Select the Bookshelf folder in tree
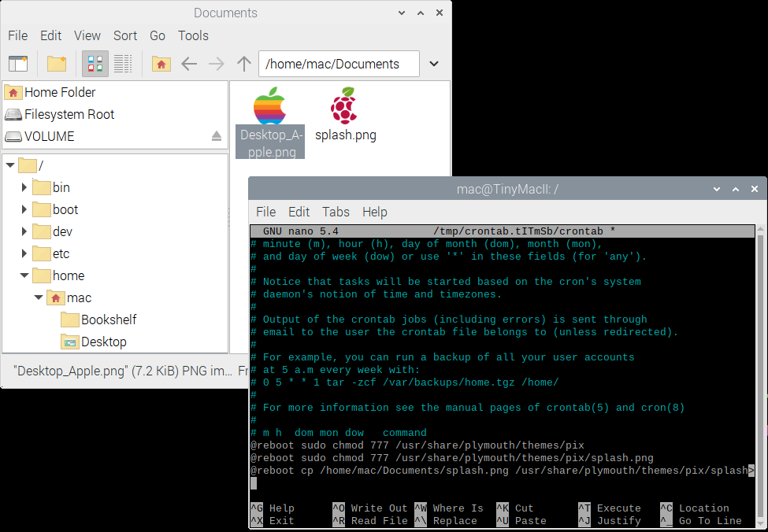The height and width of the screenshot is (532, 768). [99, 320]
